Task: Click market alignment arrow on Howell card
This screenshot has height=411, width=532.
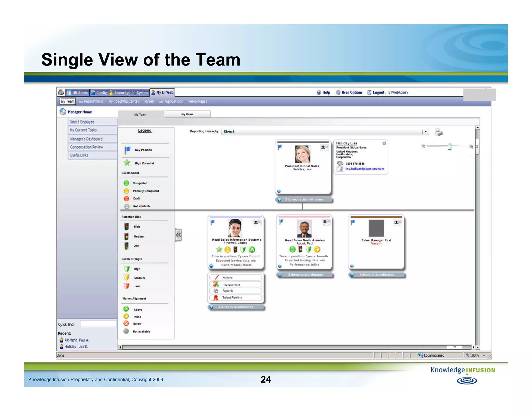Action: (x=252, y=250)
